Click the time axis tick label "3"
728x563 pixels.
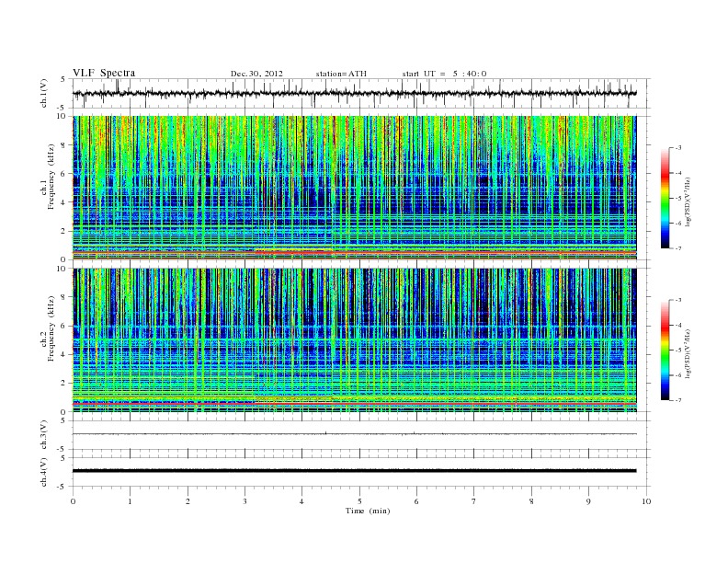(x=245, y=501)
